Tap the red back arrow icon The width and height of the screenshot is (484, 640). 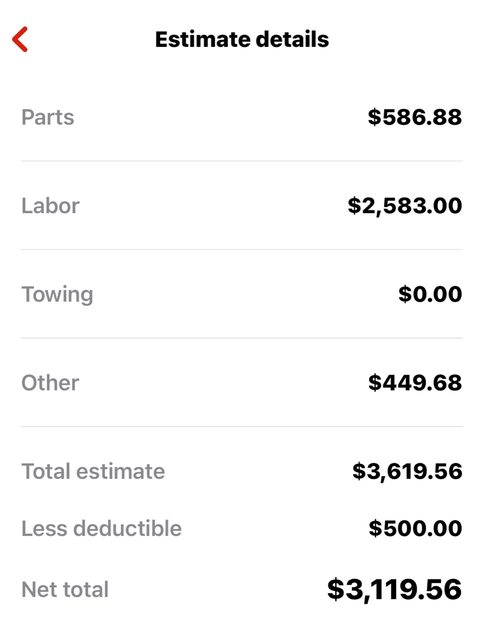pyautogui.click(x=20, y=39)
